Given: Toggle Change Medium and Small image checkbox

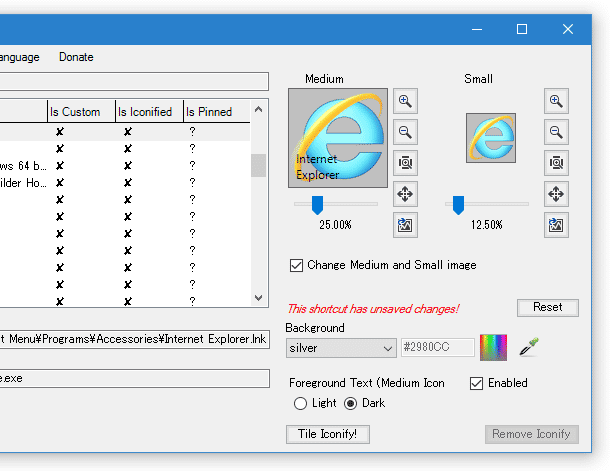Looking at the screenshot, I should [296, 266].
